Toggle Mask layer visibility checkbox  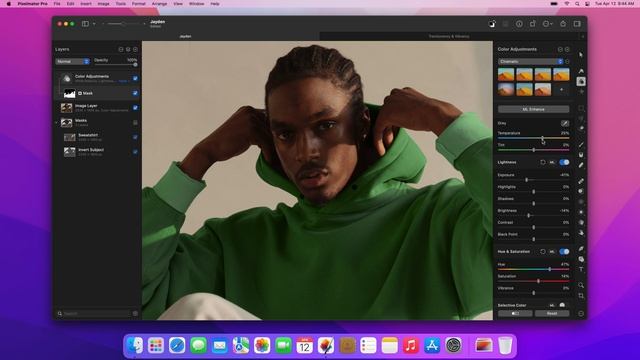click(135, 93)
